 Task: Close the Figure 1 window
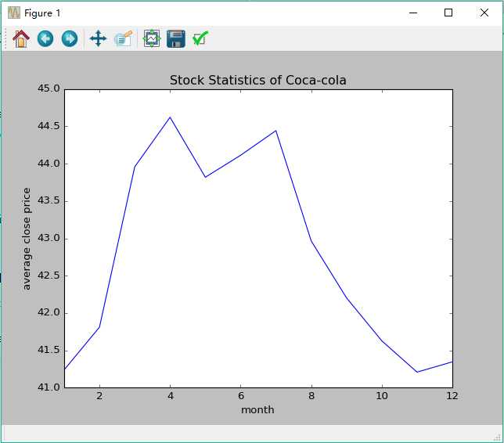(x=484, y=13)
